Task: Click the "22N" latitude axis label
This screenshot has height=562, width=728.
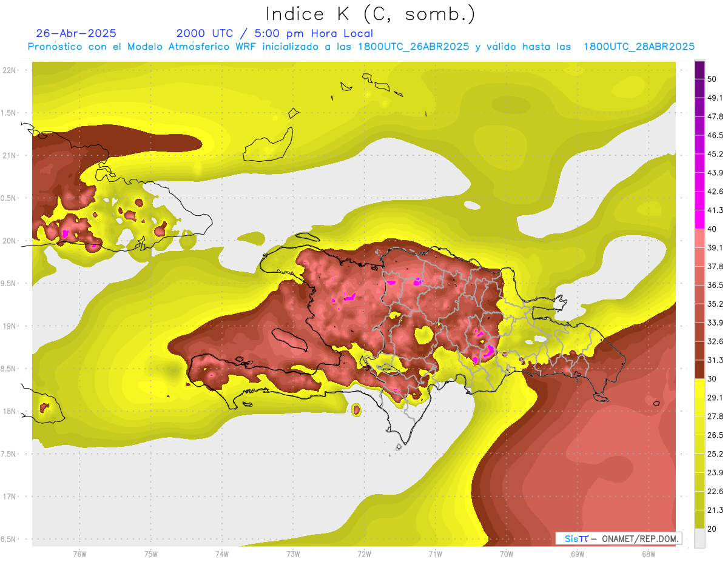Action: point(9,70)
